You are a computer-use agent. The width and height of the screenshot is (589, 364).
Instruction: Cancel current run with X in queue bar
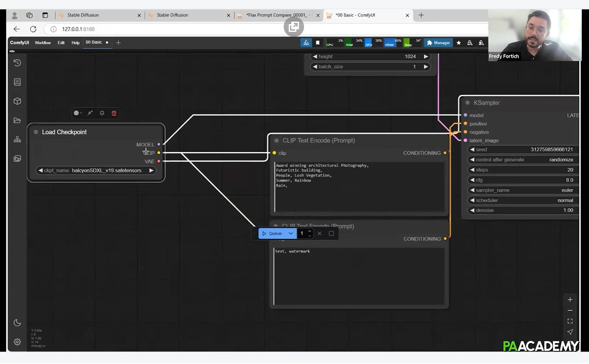(x=319, y=233)
